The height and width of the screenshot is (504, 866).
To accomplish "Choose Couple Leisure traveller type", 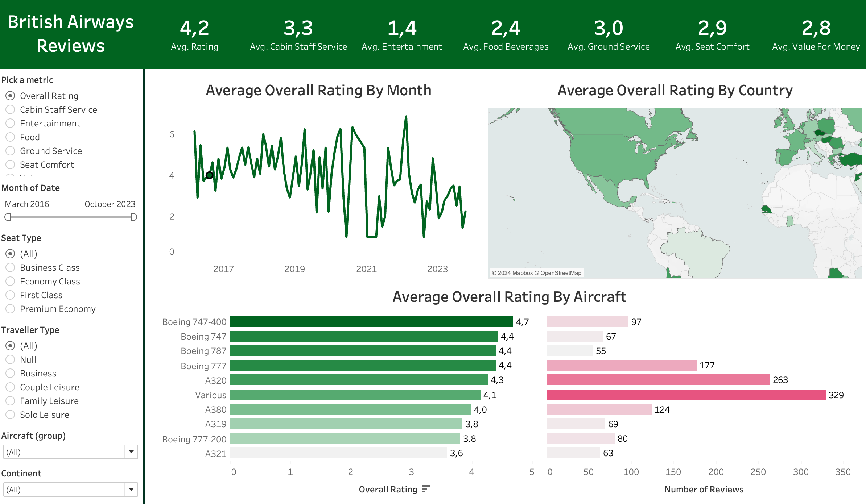I will click(x=10, y=387).
